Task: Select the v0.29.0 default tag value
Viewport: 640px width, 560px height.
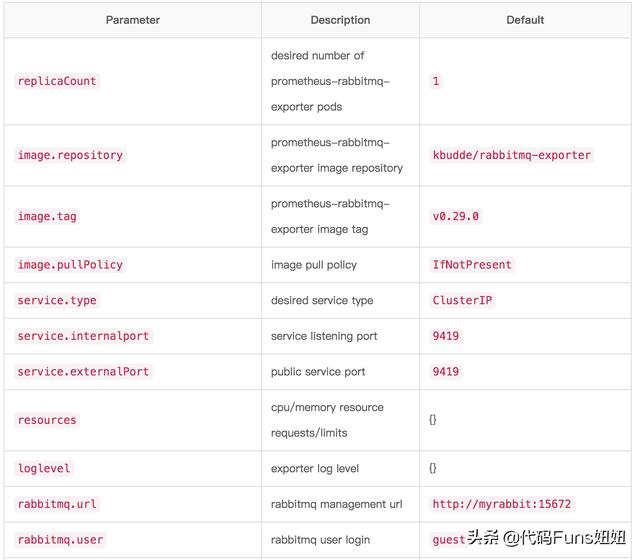Action: tap(455, 216)
